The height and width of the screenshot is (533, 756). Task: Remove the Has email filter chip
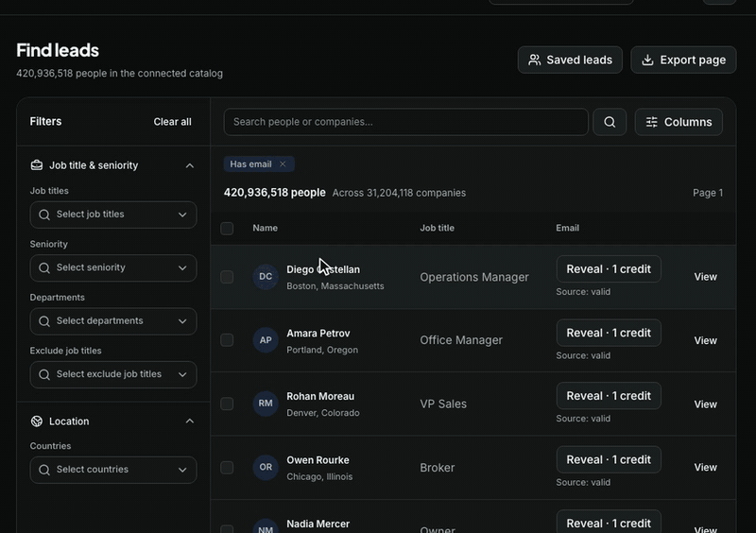283,164
